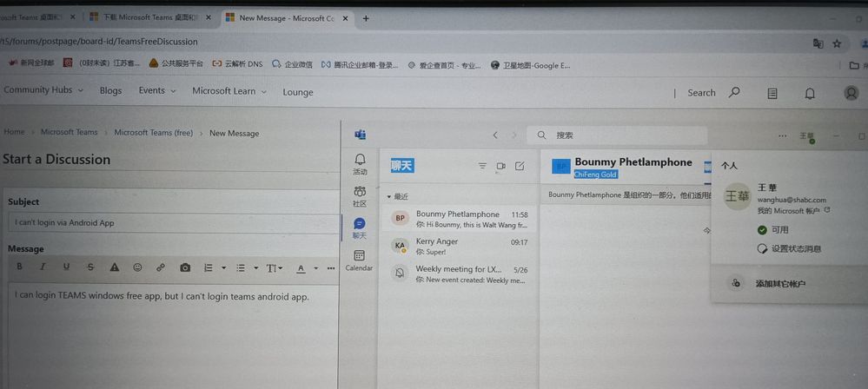The image size is (868, 389).
Task: Open community notifications bell
Action: tap(810, 94)
